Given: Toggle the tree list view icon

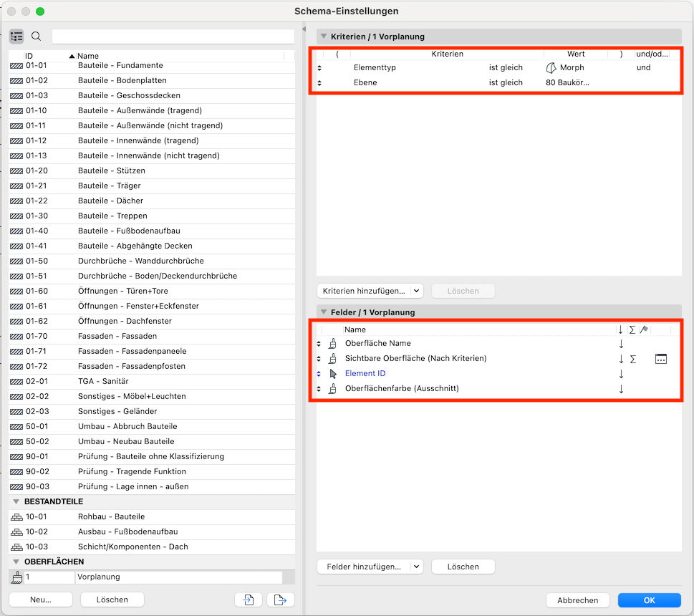Looking at the screenshot, I should coord(16,37).
